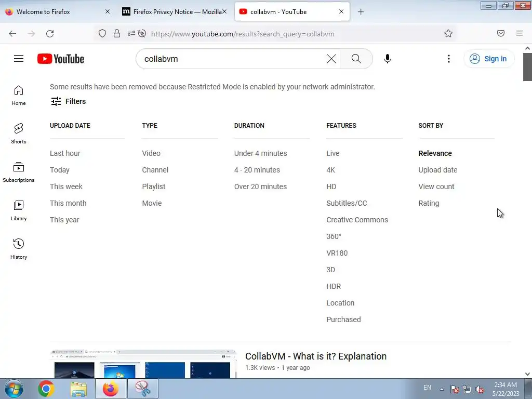Enable the 4K feature filter
532x399 pixels.
point(331,170)
